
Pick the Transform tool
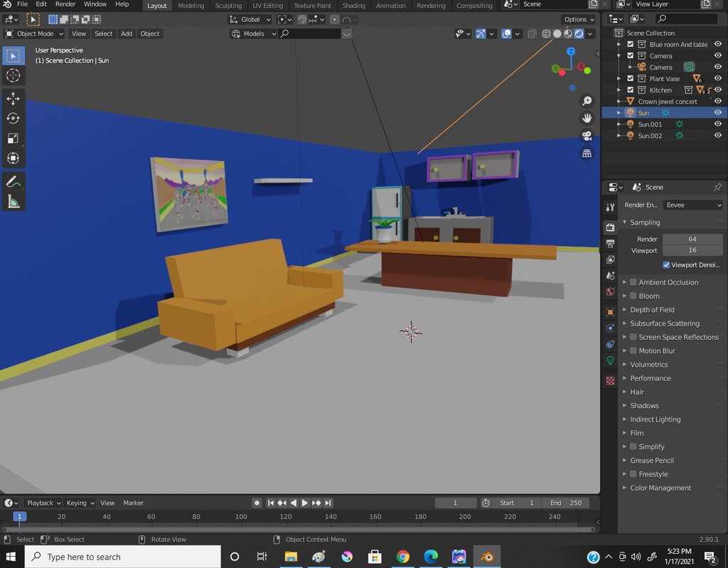point(13,159)
